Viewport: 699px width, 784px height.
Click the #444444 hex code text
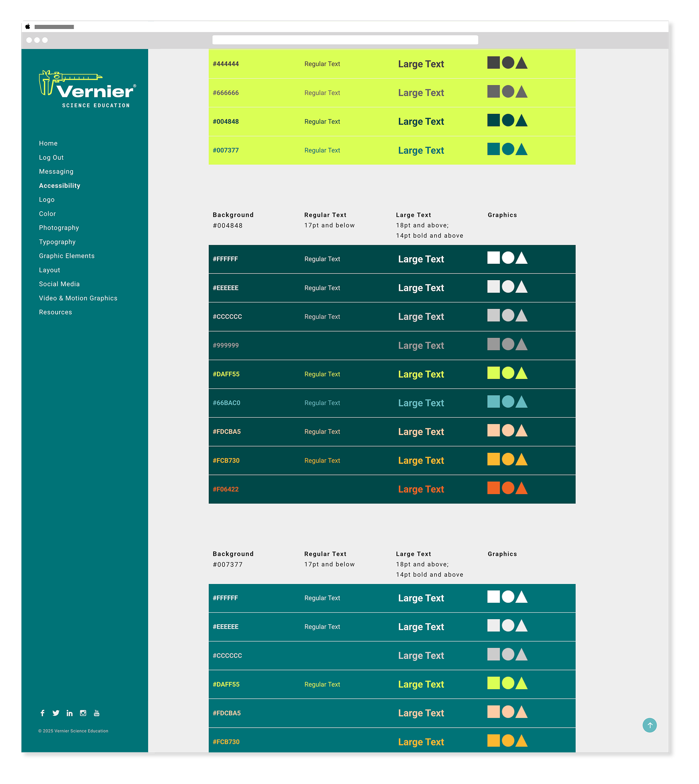[226, 64]
